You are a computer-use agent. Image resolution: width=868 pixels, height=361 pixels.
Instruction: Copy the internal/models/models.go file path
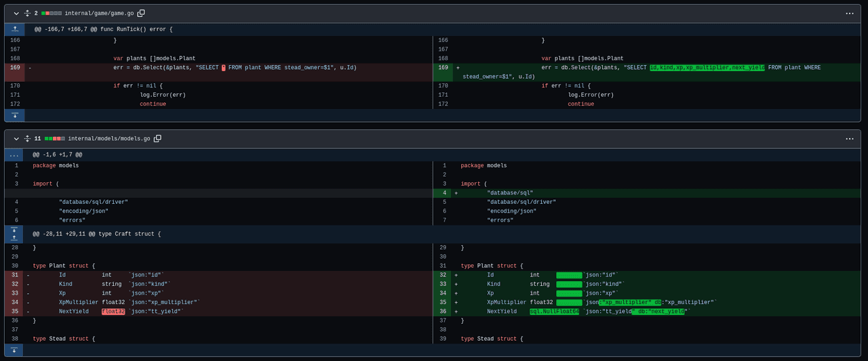pyautogui.click(x=157, y=138)
